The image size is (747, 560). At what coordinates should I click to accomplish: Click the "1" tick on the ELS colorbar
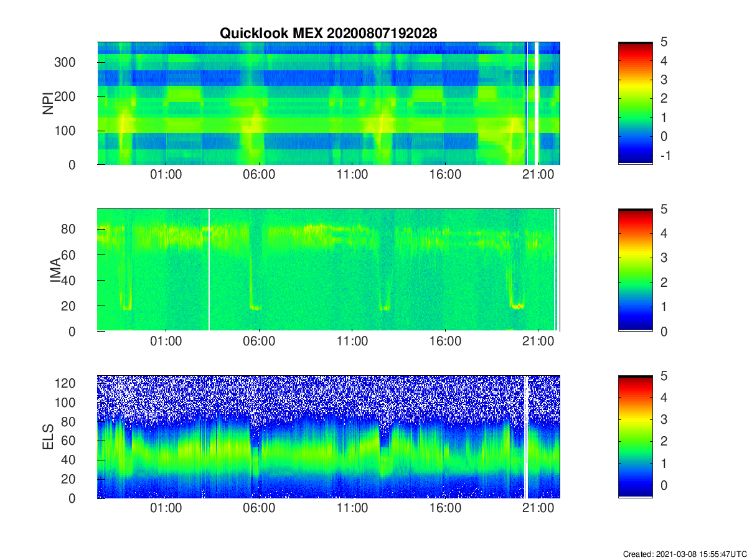click(x=664, y=463)
